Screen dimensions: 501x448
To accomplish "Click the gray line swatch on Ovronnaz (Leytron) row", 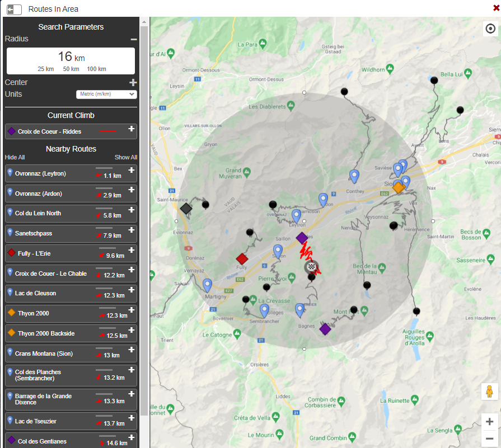I will [104, 168].
